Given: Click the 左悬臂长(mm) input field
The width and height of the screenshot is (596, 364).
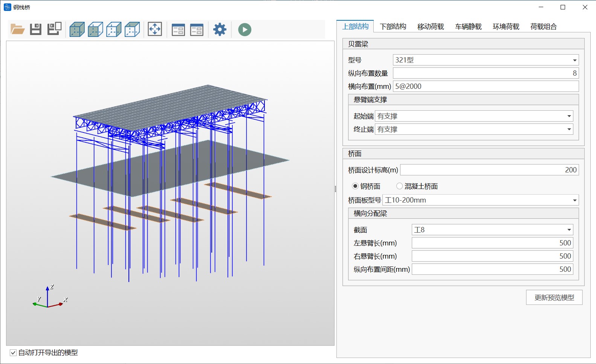Looking at the screenshot, I should (492, 243).
